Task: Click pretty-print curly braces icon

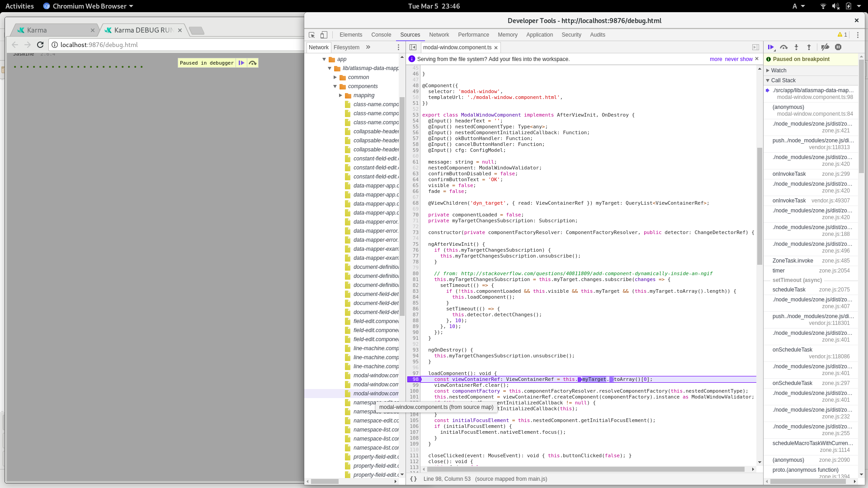Action: (x=413, y=479)
